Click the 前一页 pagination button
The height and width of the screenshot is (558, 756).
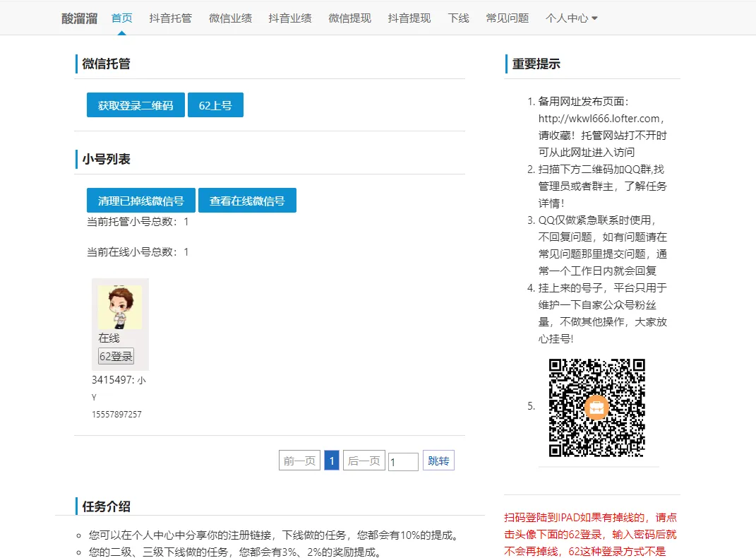(x=299, y=461)
